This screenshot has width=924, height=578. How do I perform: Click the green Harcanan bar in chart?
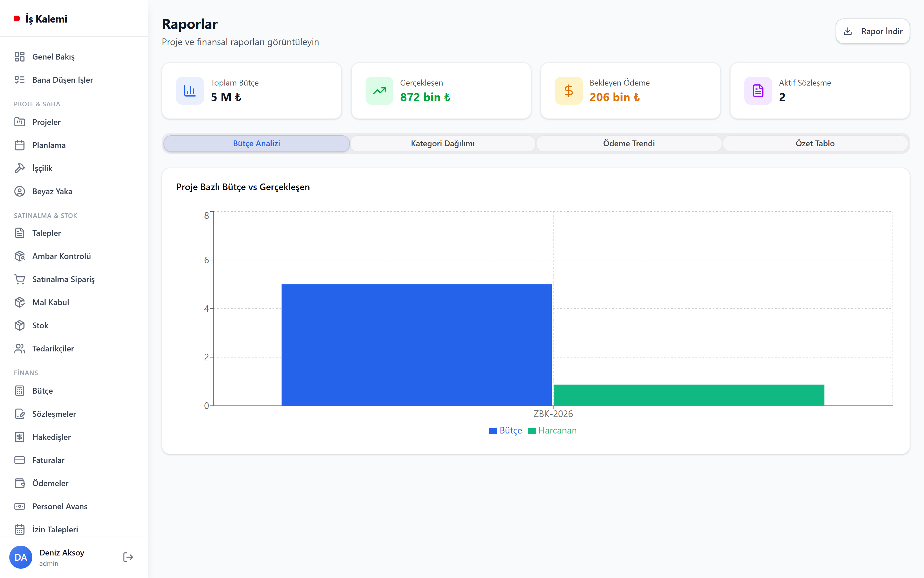pyautogui.click(x=689, y=395)
